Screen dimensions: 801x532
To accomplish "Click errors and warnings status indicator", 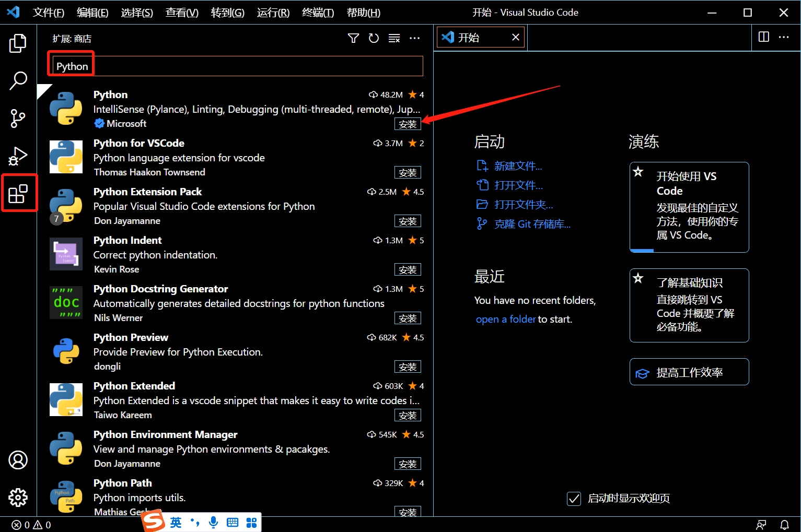I will pyautogui.click(x=31, y=525).
